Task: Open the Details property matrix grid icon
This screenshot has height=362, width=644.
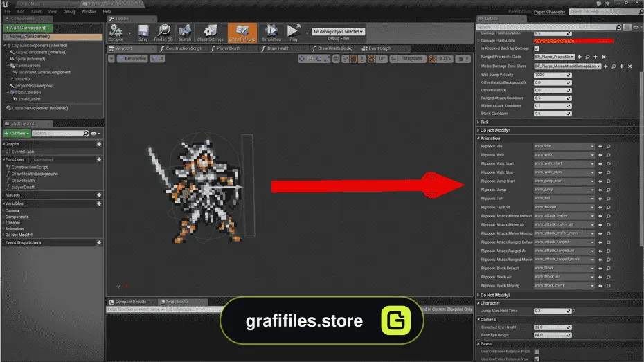Action: tap(627, 27)
